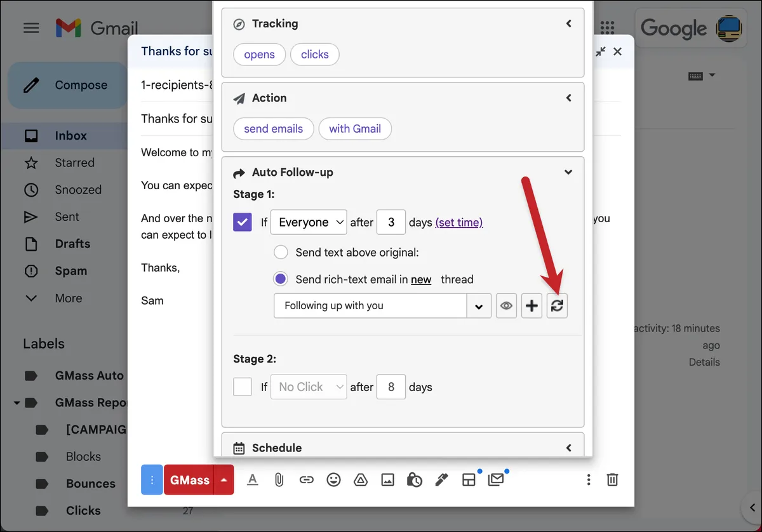Open the Stage 2 No Click dropdown

(x=309, y=387)
